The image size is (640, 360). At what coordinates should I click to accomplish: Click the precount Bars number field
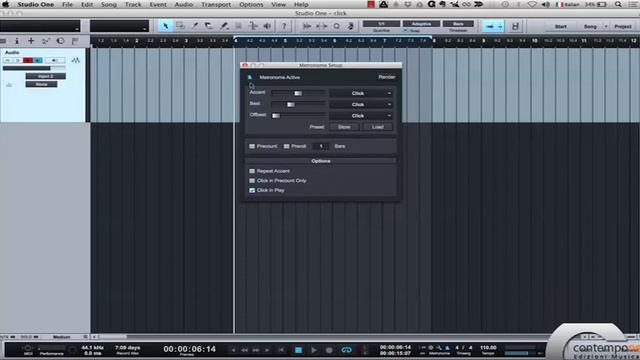321,146
